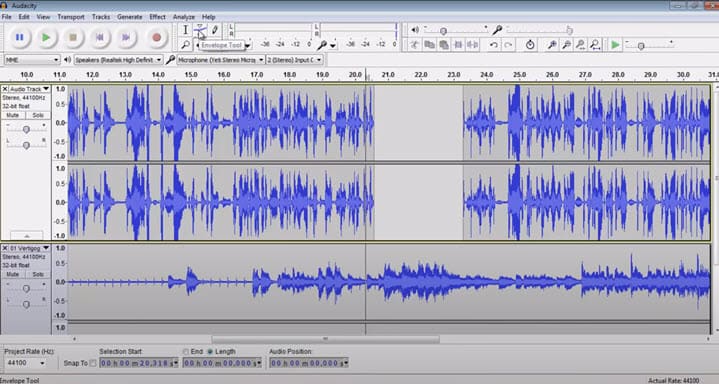This screenshot has width=719, height=384.
Task: Open the Speakers output device dropdown
Action: pos(118,60)
